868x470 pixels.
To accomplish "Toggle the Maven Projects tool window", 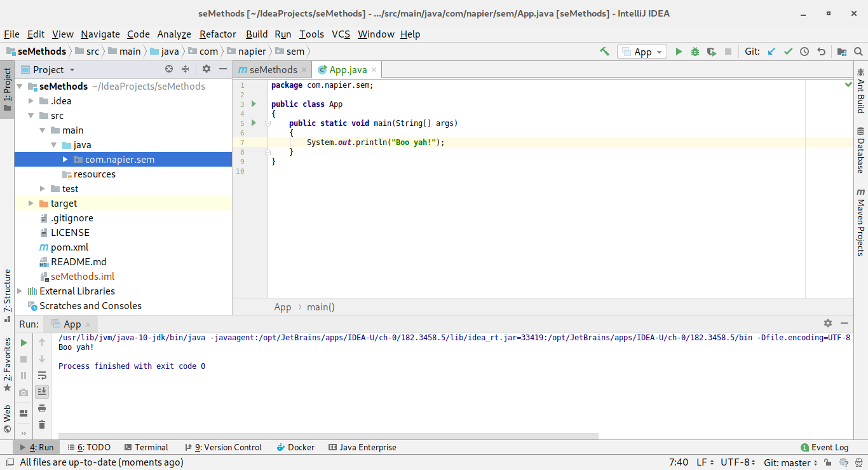I will click(x=860, y=222).
